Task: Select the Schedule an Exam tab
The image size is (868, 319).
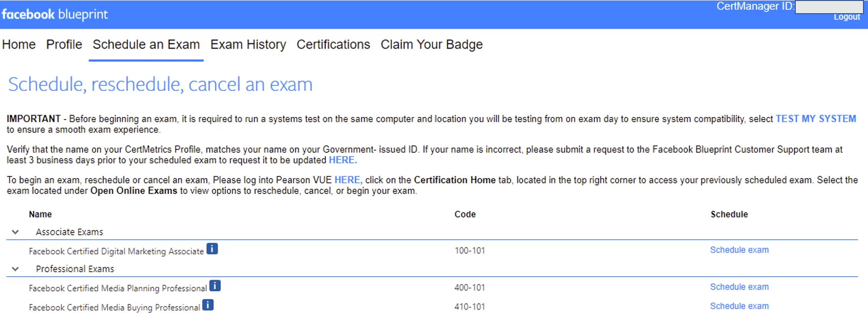Action: pyautogui.click(x=146, y=45)
